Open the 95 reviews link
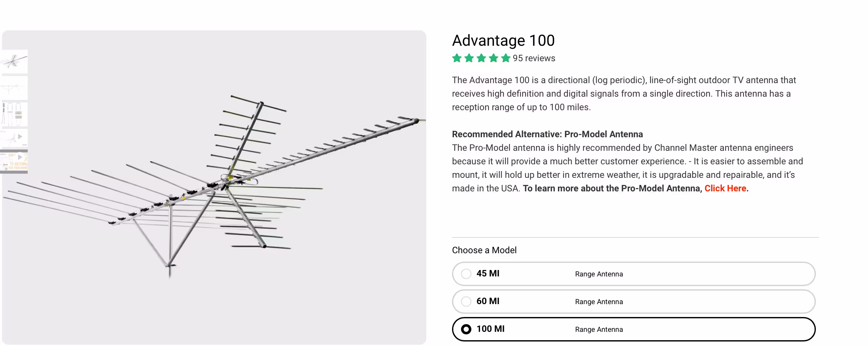This screenshot has height=346, width=868. [534, 58]
